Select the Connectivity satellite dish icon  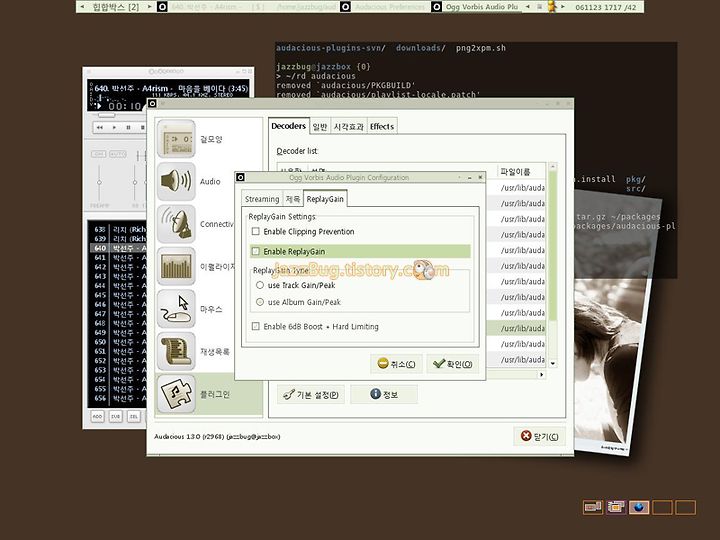coord(176,224)
